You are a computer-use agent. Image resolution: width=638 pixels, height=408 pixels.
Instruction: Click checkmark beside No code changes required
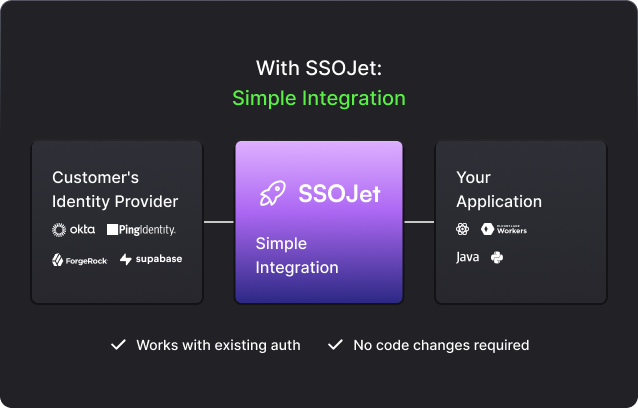coord(335,345)
